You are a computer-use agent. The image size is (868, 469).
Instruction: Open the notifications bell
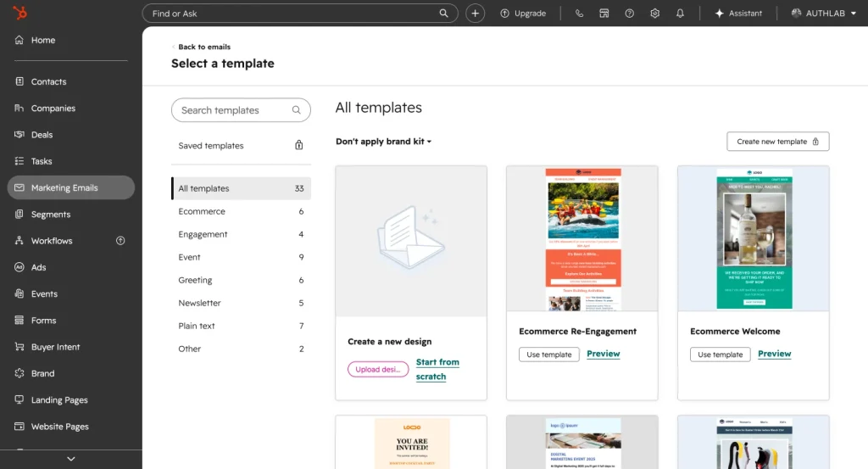(x=680, y=14)
